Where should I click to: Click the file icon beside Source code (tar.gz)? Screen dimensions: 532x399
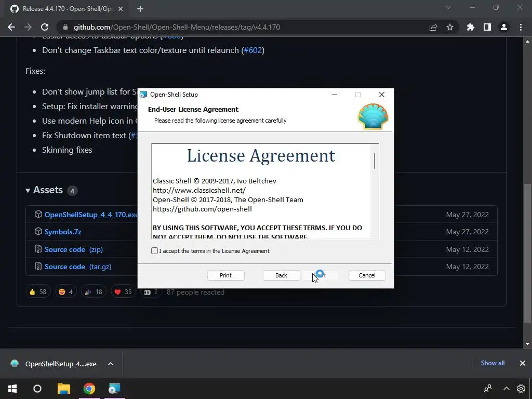38,267
